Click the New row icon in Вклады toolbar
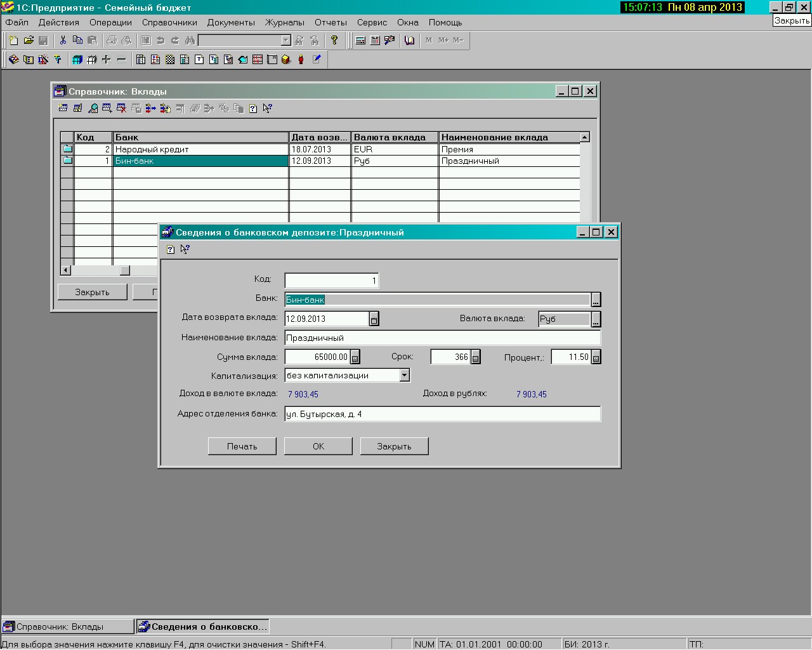812x650 pixels. [x=63, y=109]
